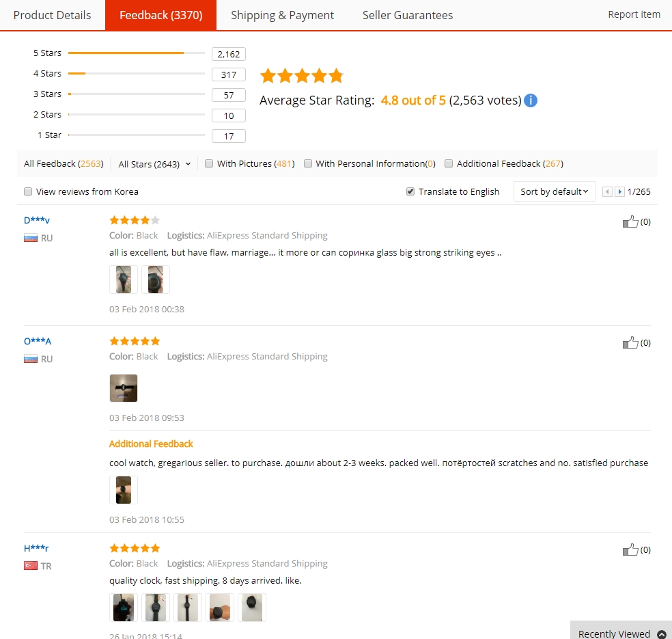Open the Sort by default dropdown
This screenshot has width=672, height=639.
click(554, 191)
